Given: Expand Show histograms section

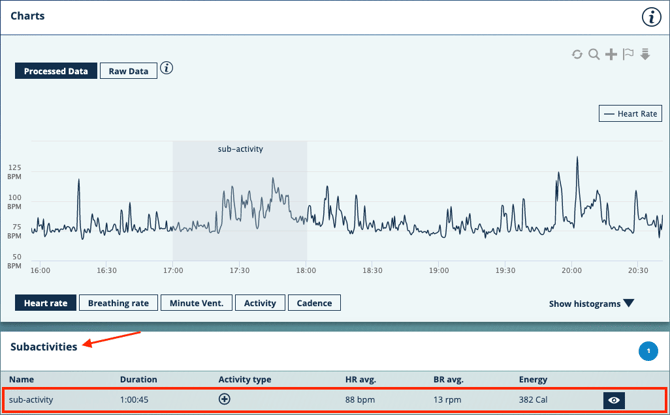Looking at the screenshot, I should 591,303.
